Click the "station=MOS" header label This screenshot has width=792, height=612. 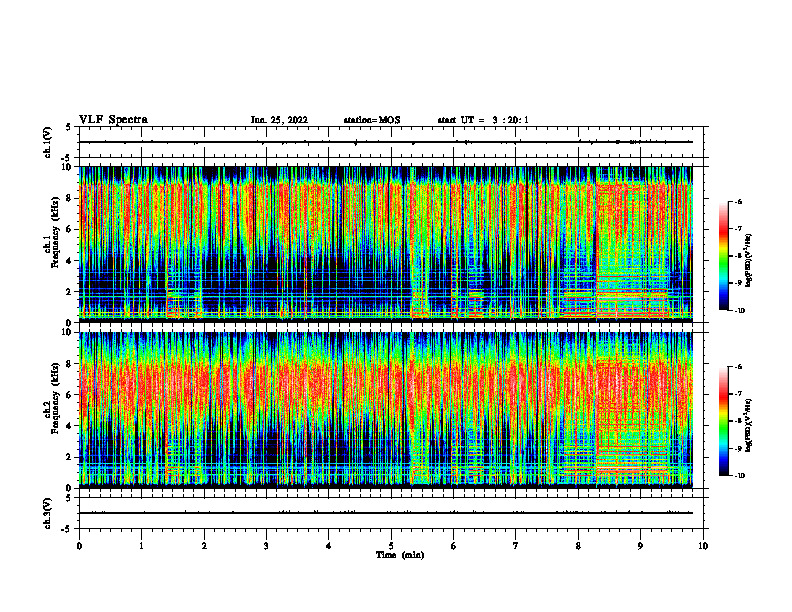tap(372, 120)
